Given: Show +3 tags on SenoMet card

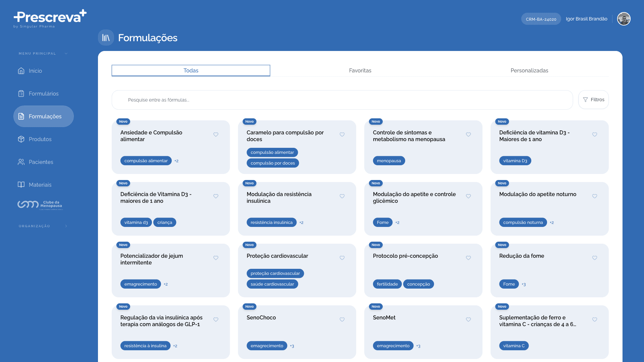Looking at the screenshot, I should click(418, 346).
